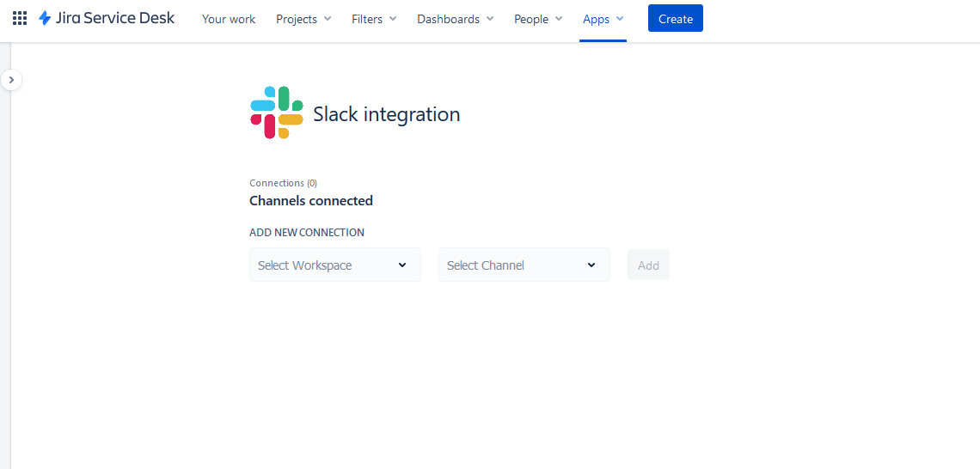The height and width of the screenshot is (469, 980).
Task: Expand the collapsed sidebar with arrow button
Action: [x=11, y=80]
